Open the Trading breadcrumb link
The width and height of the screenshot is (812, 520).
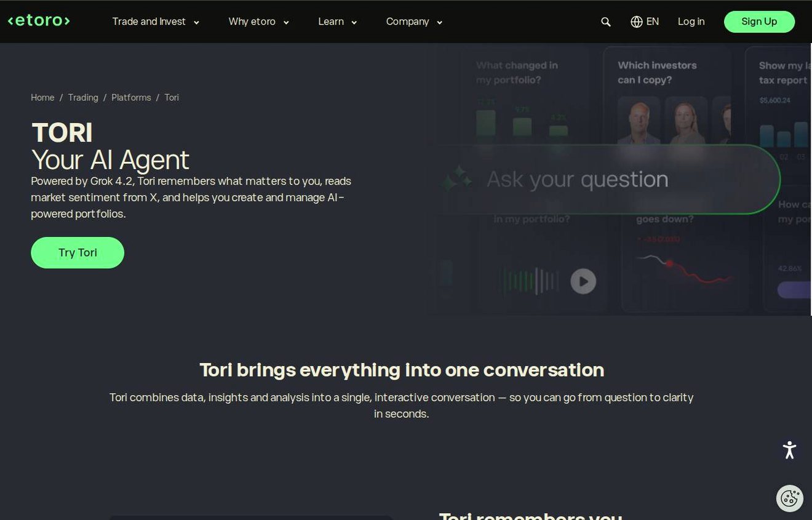83,97
